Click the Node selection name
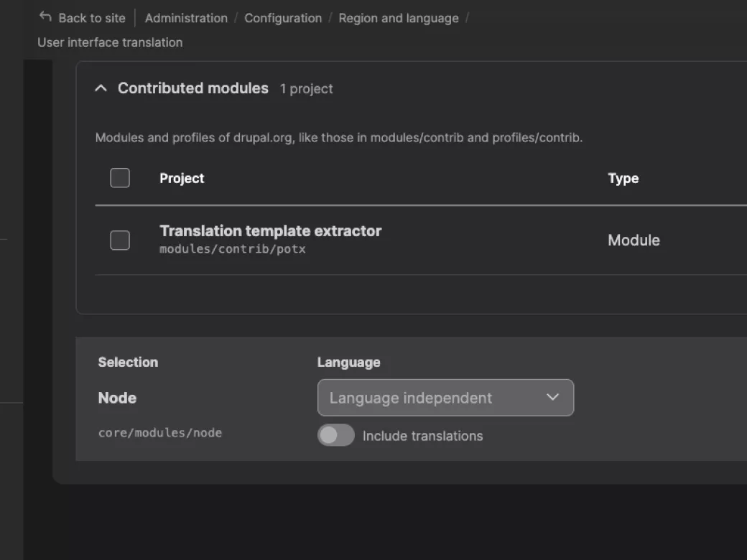 (117, 398)
